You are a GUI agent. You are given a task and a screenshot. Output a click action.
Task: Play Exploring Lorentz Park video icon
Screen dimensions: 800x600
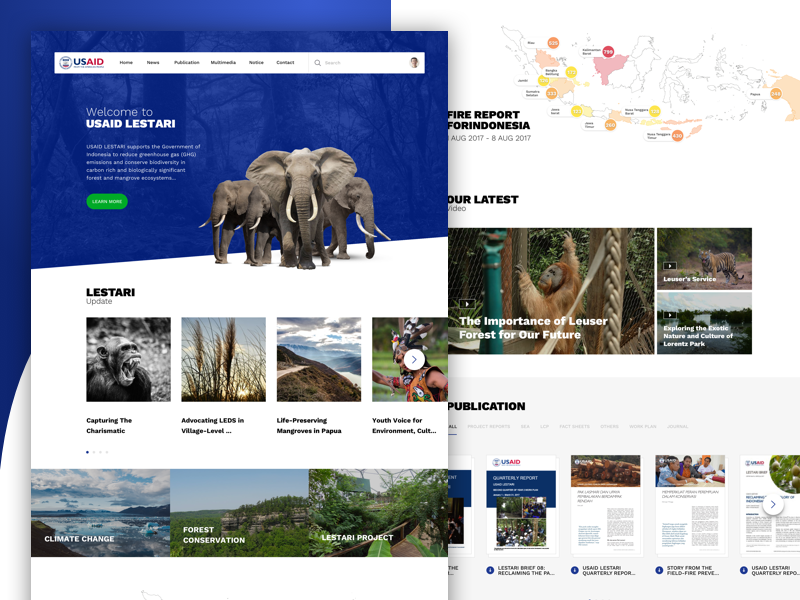[x=669, y=315]
